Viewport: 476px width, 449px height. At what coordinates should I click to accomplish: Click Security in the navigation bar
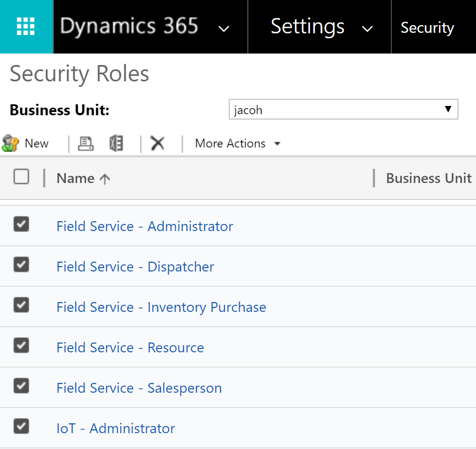coord(427,27)
